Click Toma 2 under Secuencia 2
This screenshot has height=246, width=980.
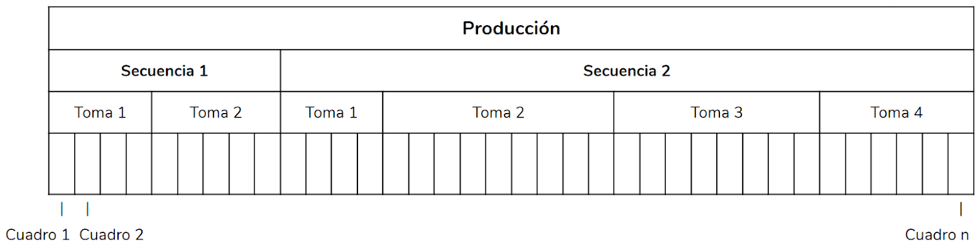(498, 112)
